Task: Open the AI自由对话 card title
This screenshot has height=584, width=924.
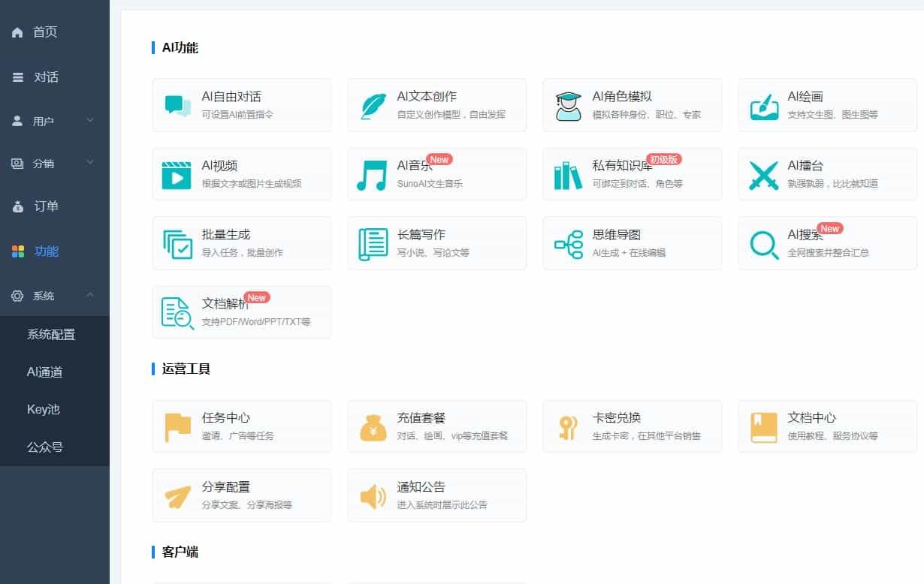Action: [x=231, y=97]
